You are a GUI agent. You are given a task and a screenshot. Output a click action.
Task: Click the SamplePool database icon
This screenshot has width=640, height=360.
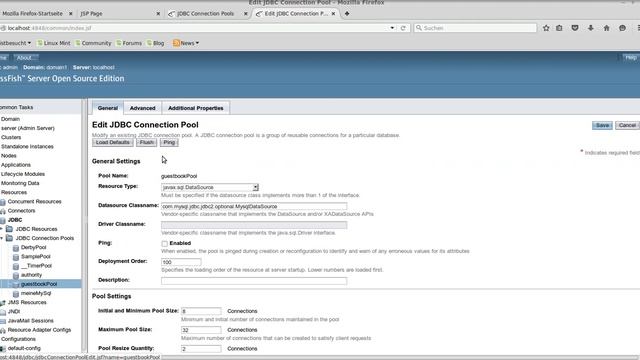[16, 257]
